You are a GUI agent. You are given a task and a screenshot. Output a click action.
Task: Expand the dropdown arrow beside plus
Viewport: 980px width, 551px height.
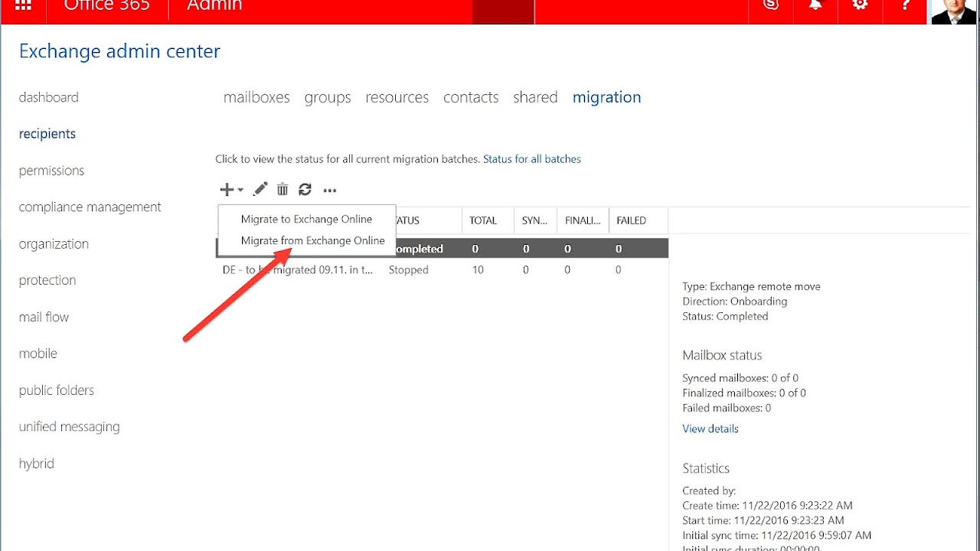click(x=240, y=191)
